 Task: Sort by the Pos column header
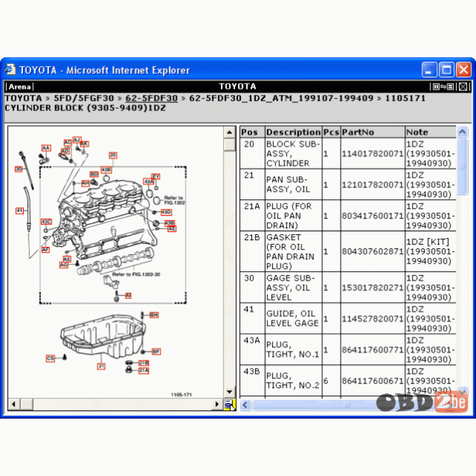pos(252,132)
